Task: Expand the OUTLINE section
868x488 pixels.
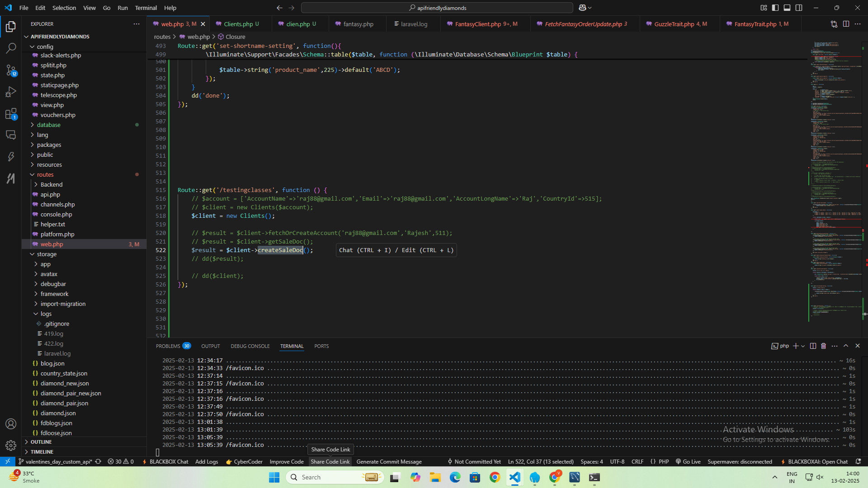Action: point(41,442)
